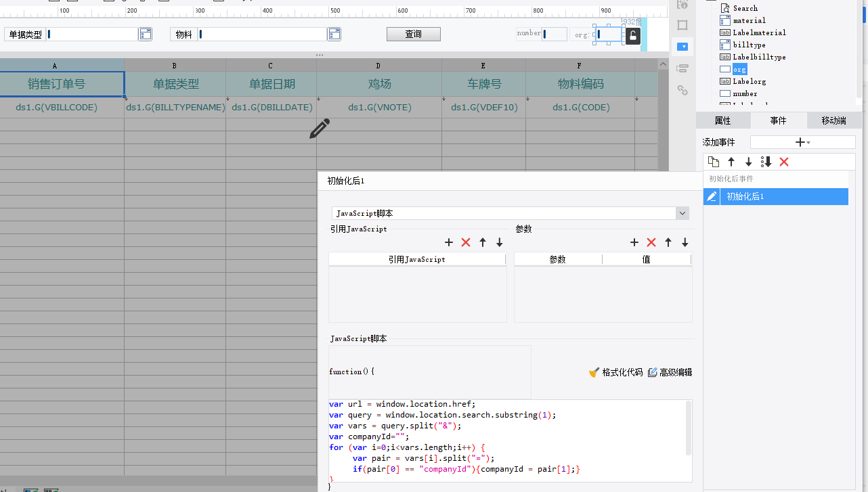The width and height of the screenshot is (868, 492).
Task: Select the 单据日期 header cell
Action: pos(271,84)
